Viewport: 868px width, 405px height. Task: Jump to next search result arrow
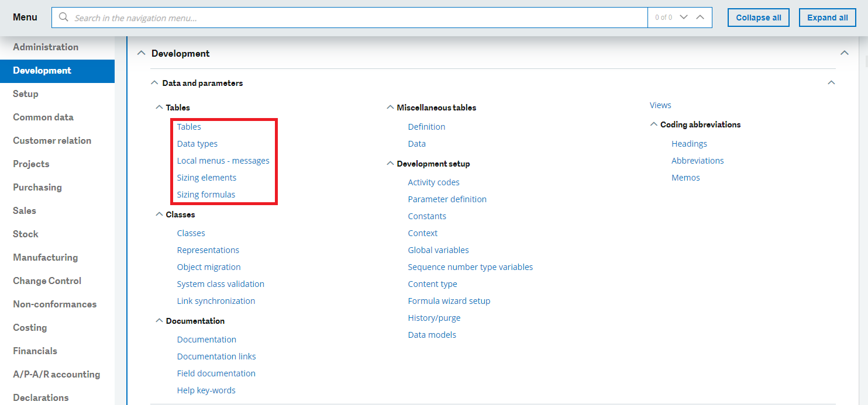683,18
